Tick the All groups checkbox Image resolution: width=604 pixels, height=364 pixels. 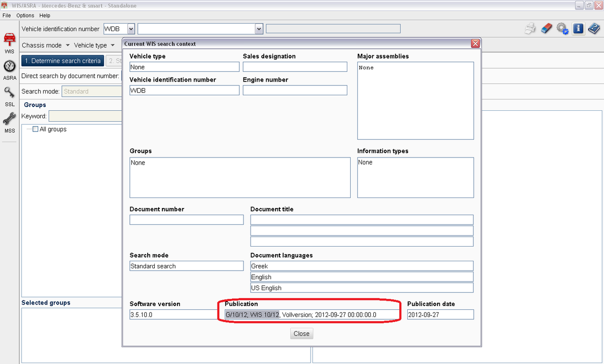click(35, 129)
